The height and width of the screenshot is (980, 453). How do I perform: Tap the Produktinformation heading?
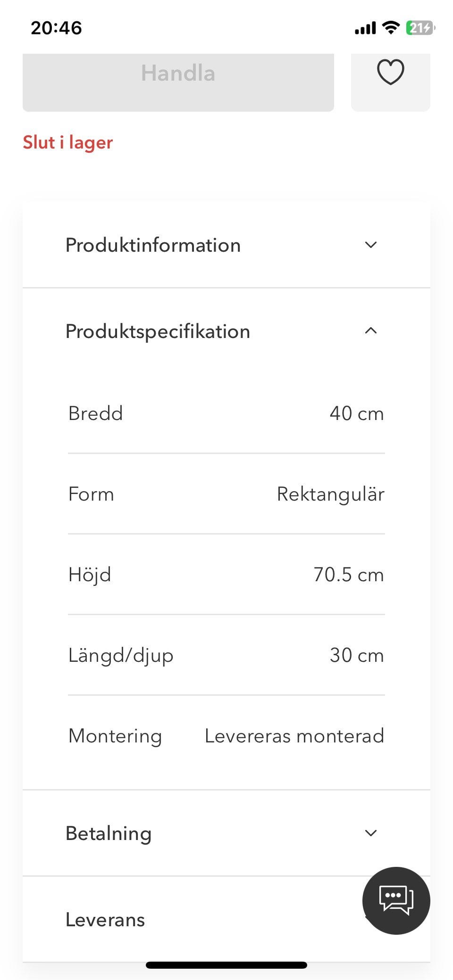[153, 245]
